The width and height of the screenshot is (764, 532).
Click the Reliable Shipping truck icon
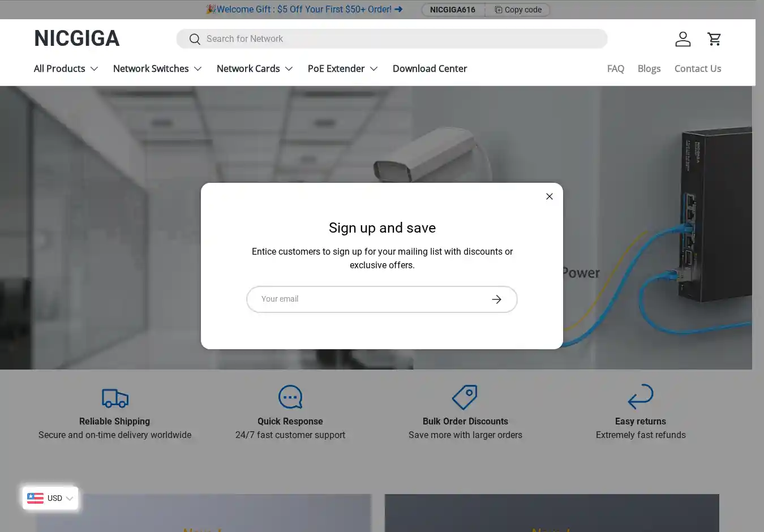point(115,398)
